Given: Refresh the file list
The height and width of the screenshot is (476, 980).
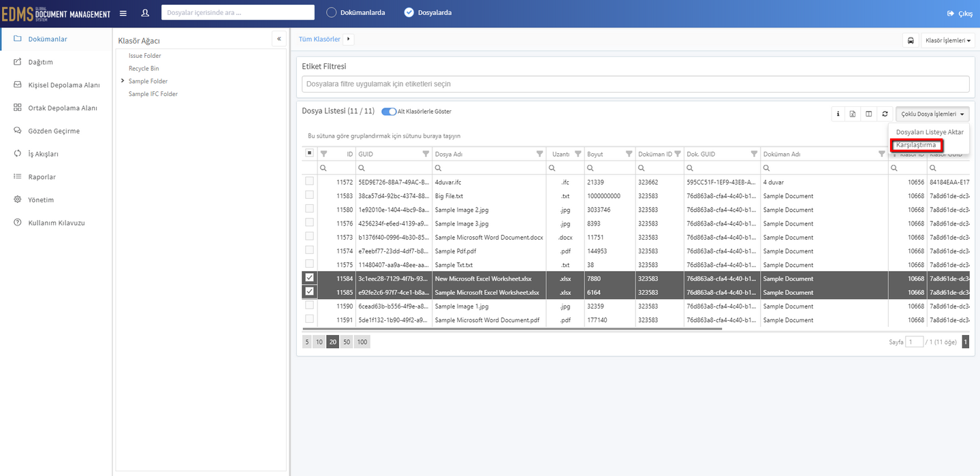Looking at the screenshot, I should 885,114.
